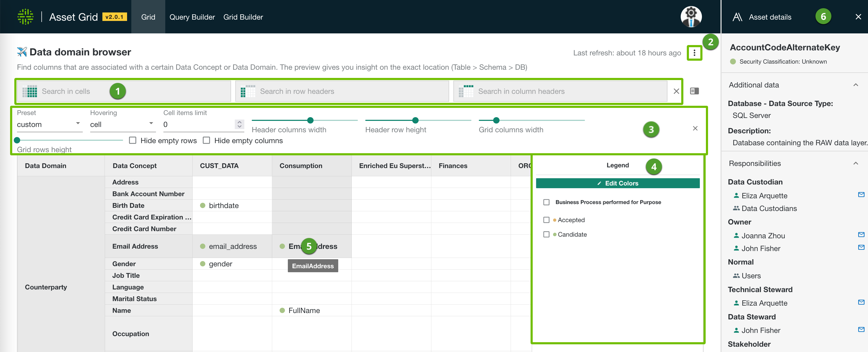Viewport: 868px width, 352px height.
Task: Click the search in cells grid icon
Action: (x=30, y=91)
